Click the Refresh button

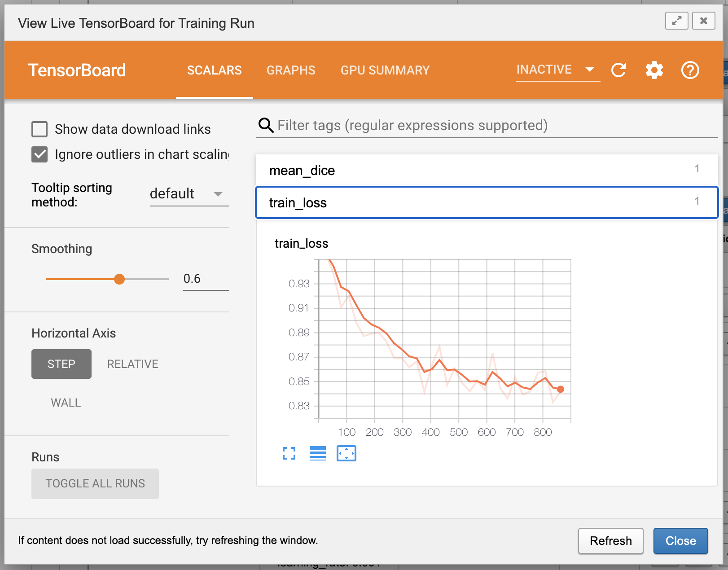(610, 541)
